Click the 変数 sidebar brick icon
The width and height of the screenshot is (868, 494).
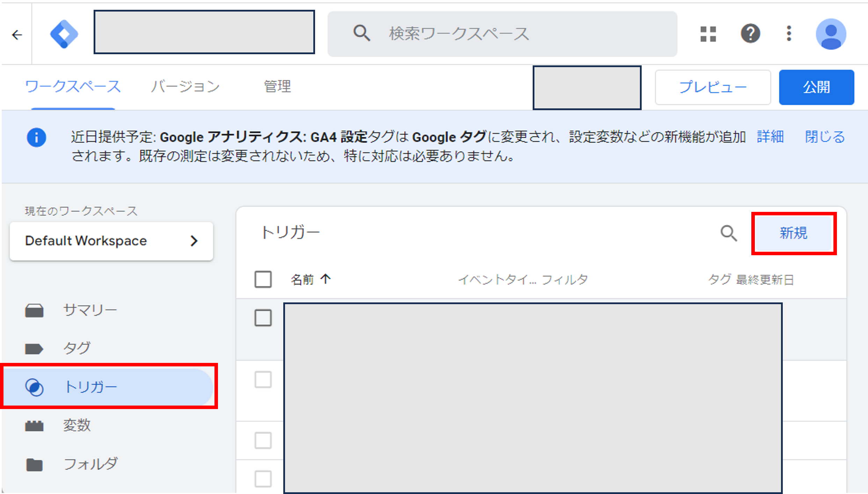pos(34,426)
